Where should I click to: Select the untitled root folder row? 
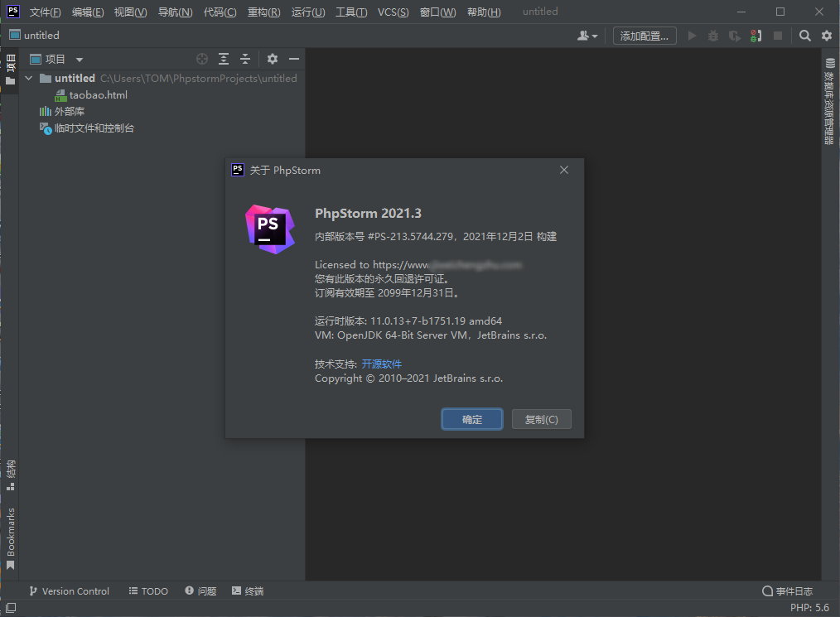(x=162, y=78)
